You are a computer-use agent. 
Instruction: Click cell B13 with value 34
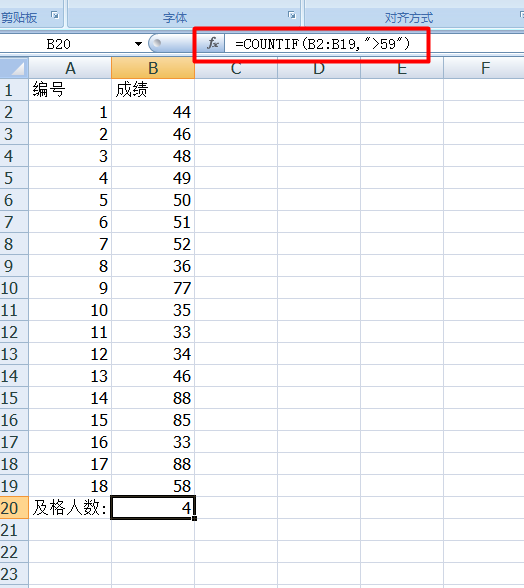pyautogui.click(x=153, y=354)
